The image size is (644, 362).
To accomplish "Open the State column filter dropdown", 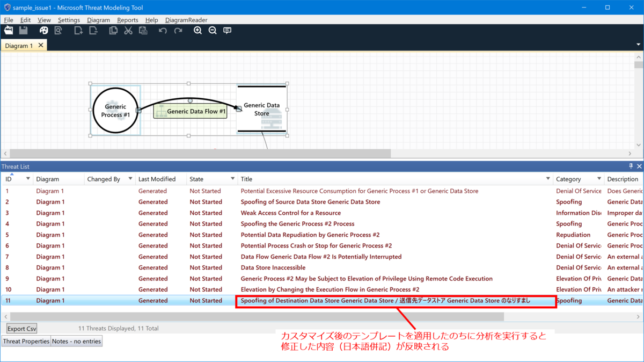I will tap(233, 179).
